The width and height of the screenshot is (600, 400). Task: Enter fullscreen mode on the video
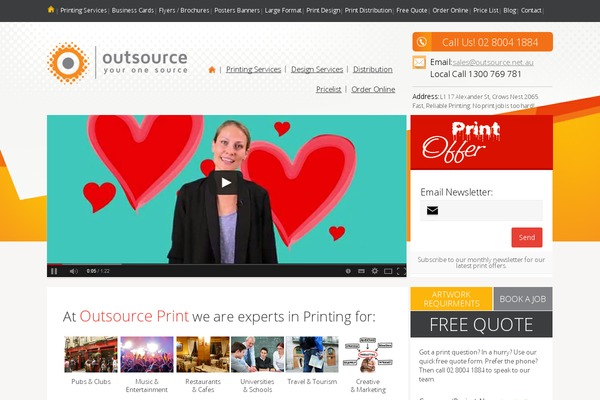(401, 271)
